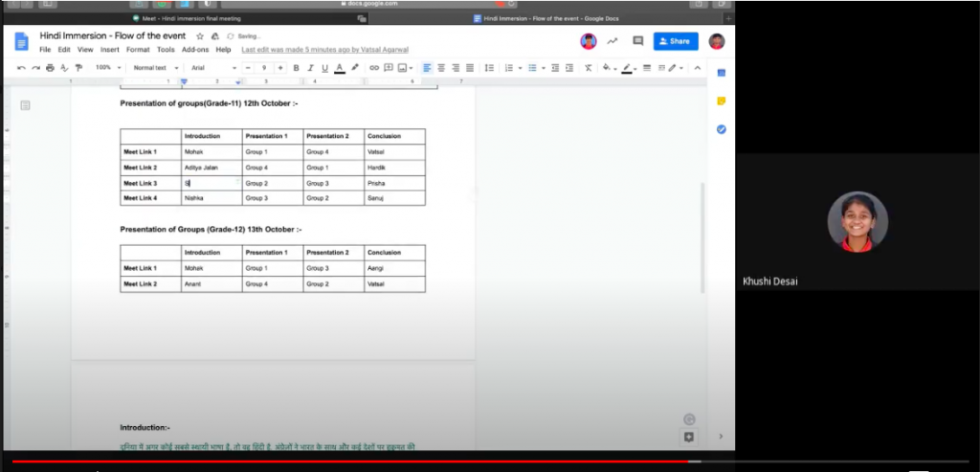Click the blue Share button
This screenshot has width=980, height=472.
676,41
